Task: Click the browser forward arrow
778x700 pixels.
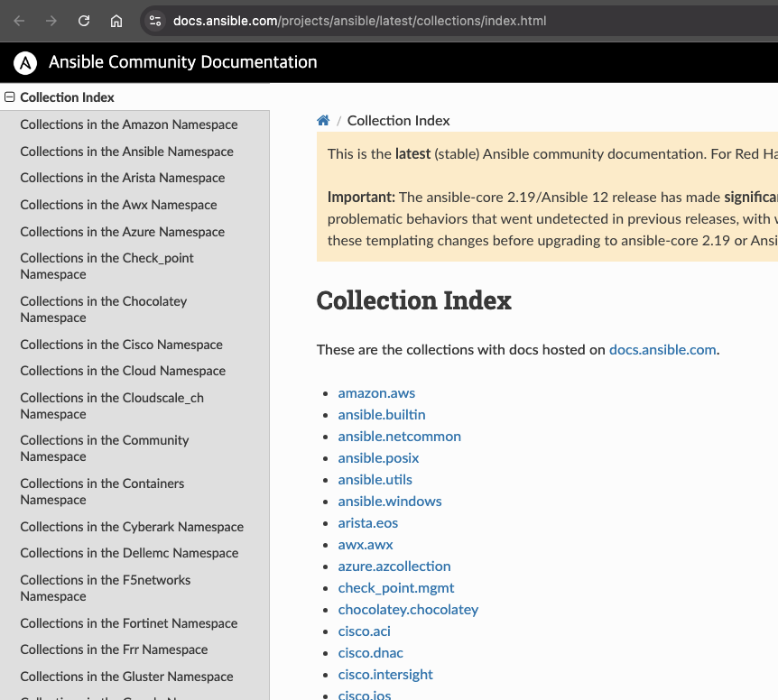Action: coord(51,21)
